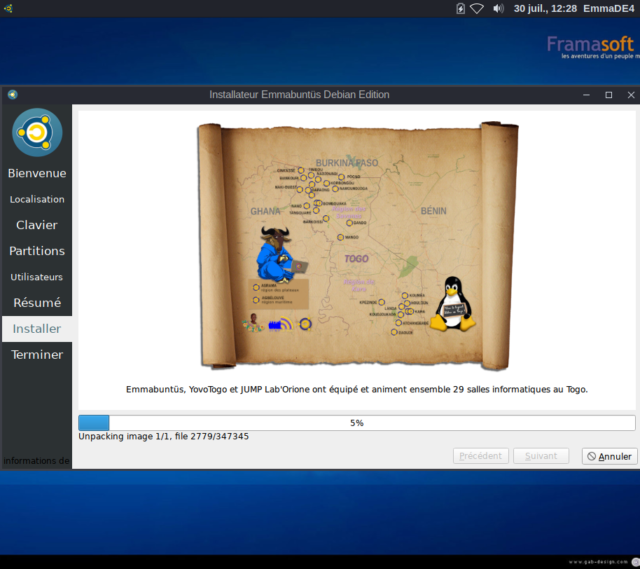Click the battery charging indicator icon
The height and width of the screenshot is (569, 640).
(x=460, y=9)
